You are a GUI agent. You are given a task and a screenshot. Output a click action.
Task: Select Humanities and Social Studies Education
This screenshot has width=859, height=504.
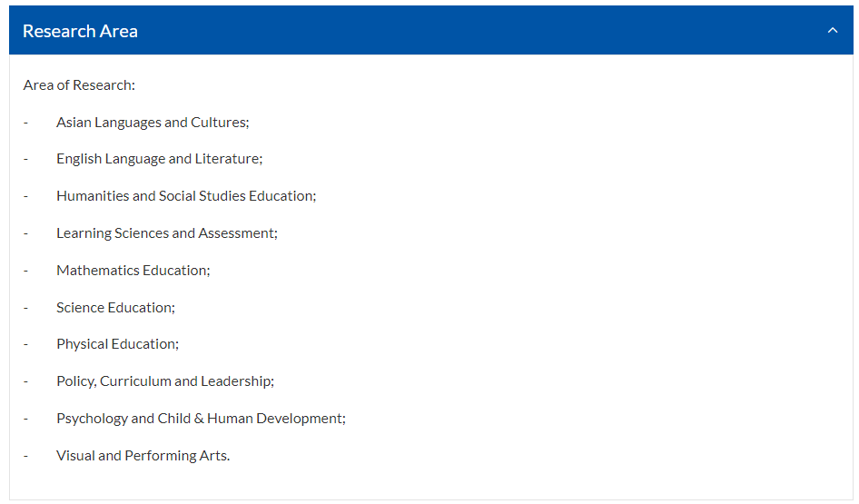tap(186, 196)
